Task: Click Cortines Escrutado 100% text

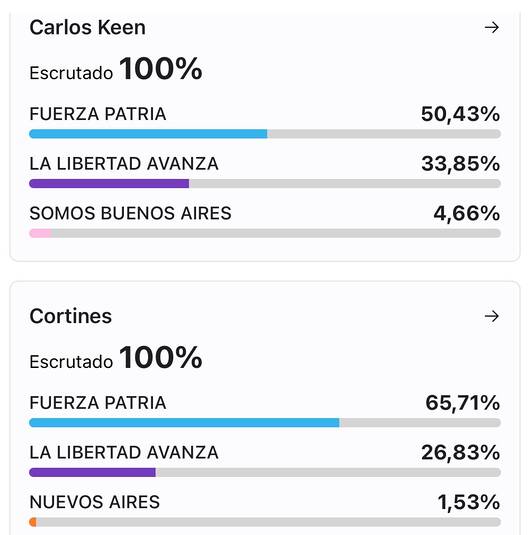Action: click(116, 358)
